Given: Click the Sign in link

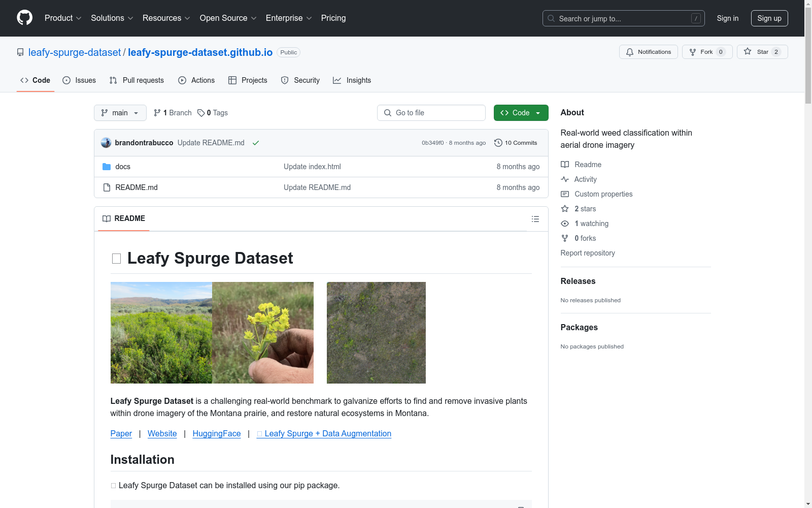Looking at the screenshot, I should coord(728,18).
